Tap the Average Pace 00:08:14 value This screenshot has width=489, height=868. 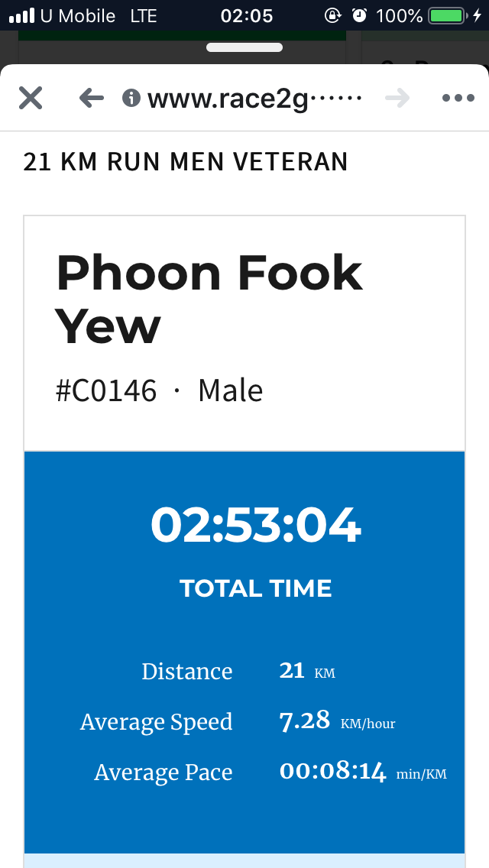[x=333, y=772]
